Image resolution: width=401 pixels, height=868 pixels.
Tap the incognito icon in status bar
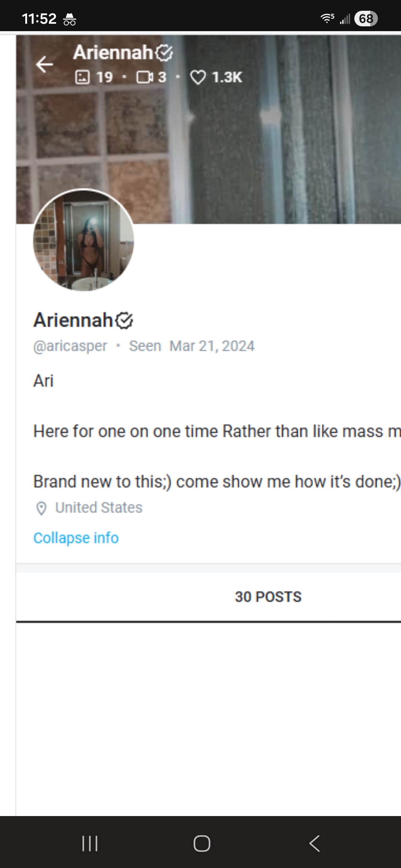(69, 19)
